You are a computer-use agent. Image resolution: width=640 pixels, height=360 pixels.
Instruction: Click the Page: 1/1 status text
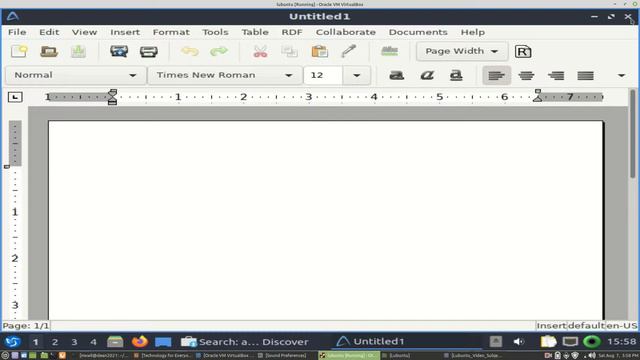coord(26,326)
